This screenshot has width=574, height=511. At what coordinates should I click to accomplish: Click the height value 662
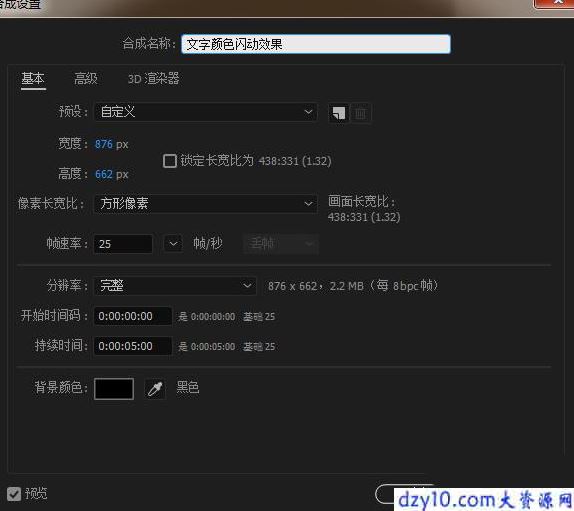[x=104, y=174]
